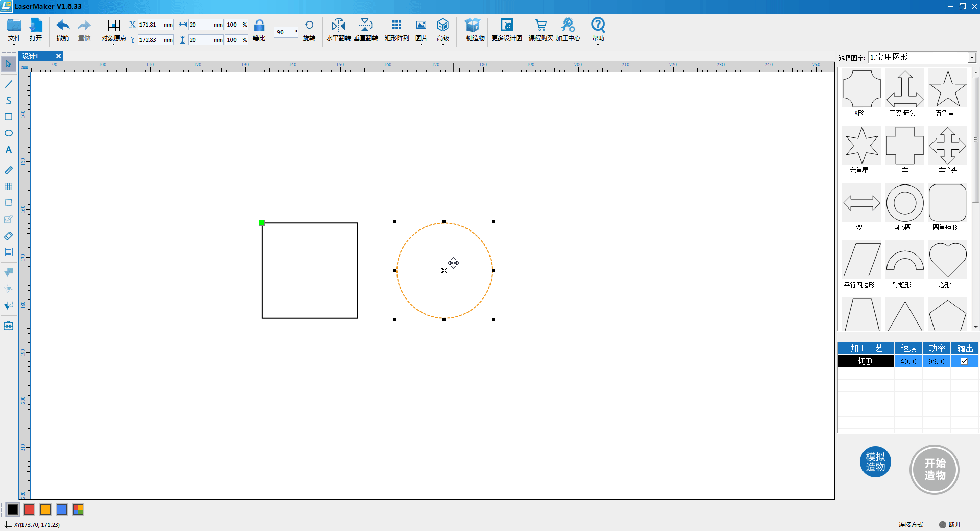Flip horizontally with 水平翻转
Viewport: 980px width, 531px height.
tap(338, 25)
